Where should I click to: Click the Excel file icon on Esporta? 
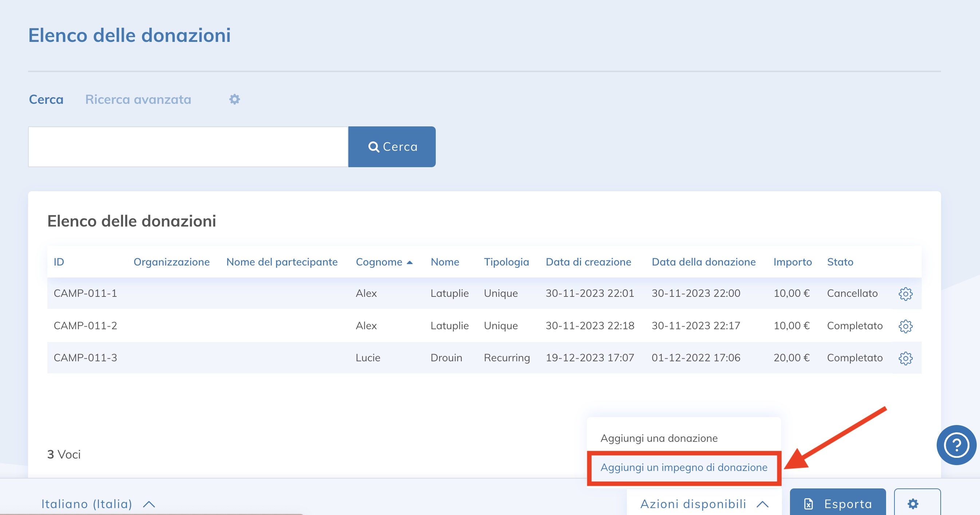pos(809,504)
